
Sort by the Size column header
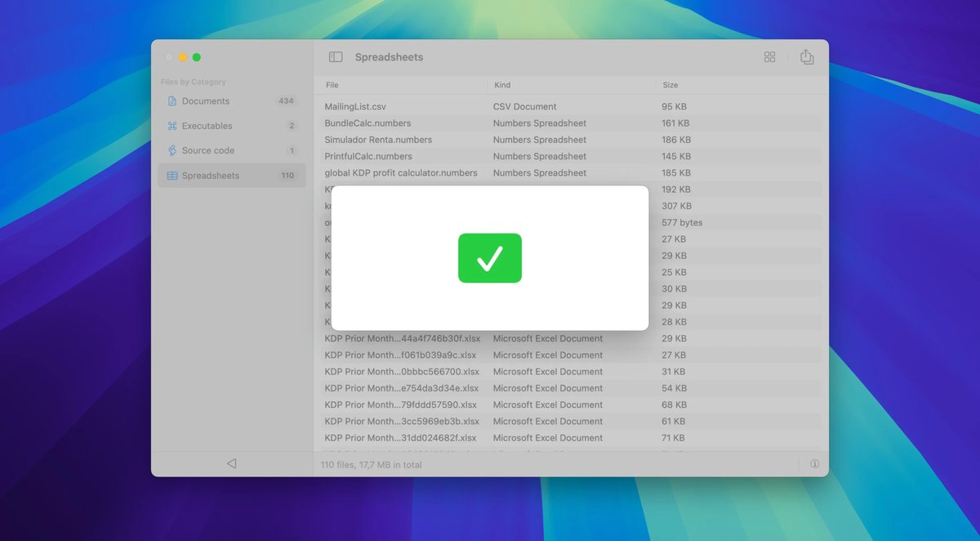click(x=670, y=85)
